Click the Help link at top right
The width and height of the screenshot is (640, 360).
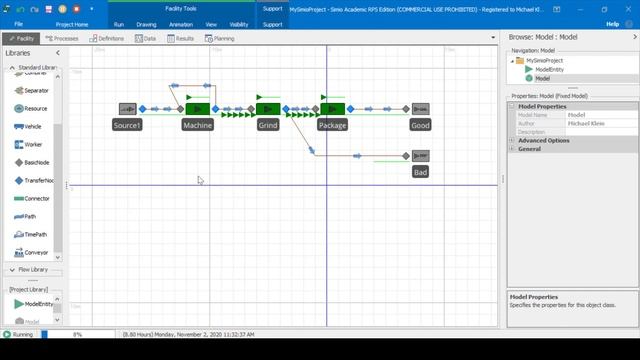pyautogui.click(x=612, y=24)
